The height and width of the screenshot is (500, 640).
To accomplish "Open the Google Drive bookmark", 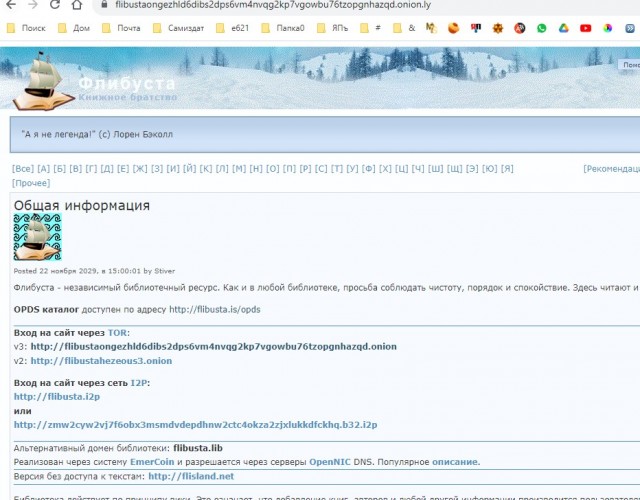I will (564, 28).
